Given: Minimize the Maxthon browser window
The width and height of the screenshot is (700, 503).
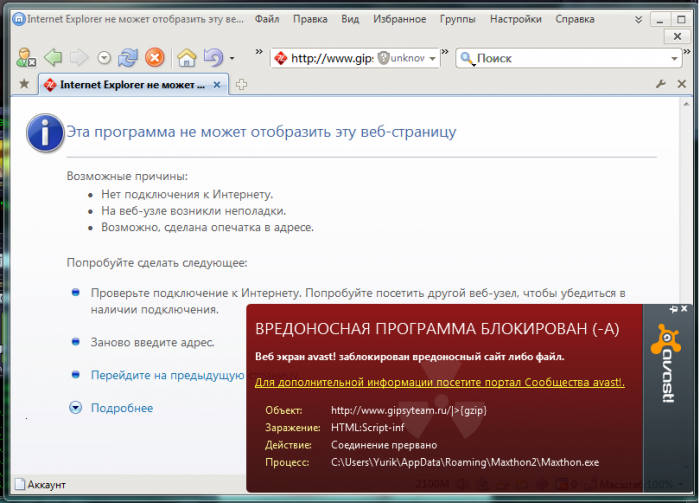Looking at the screenshot, I should (x=660, y=20).
